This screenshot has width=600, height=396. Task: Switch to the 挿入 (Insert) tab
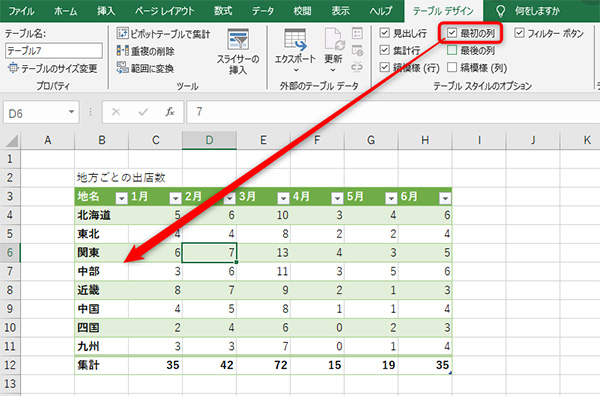pos(106,11)
